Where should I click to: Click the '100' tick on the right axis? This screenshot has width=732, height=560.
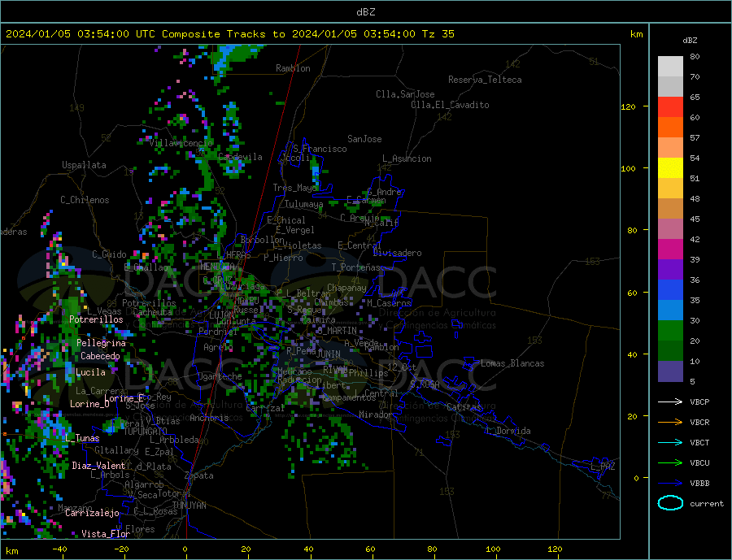(628, 168)
